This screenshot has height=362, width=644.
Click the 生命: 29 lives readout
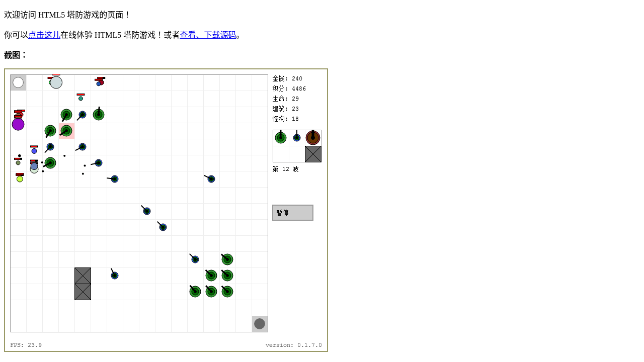[x=286, y=99]
